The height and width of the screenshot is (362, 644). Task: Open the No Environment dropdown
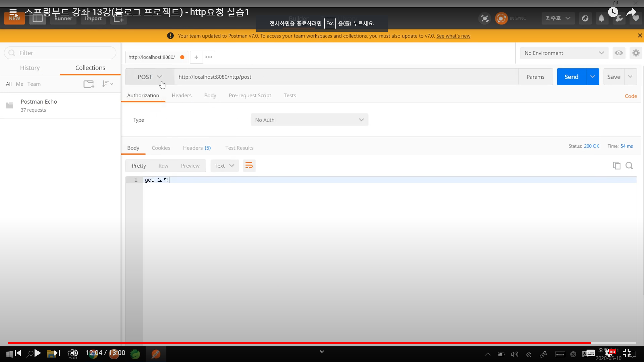coord(564,53)
